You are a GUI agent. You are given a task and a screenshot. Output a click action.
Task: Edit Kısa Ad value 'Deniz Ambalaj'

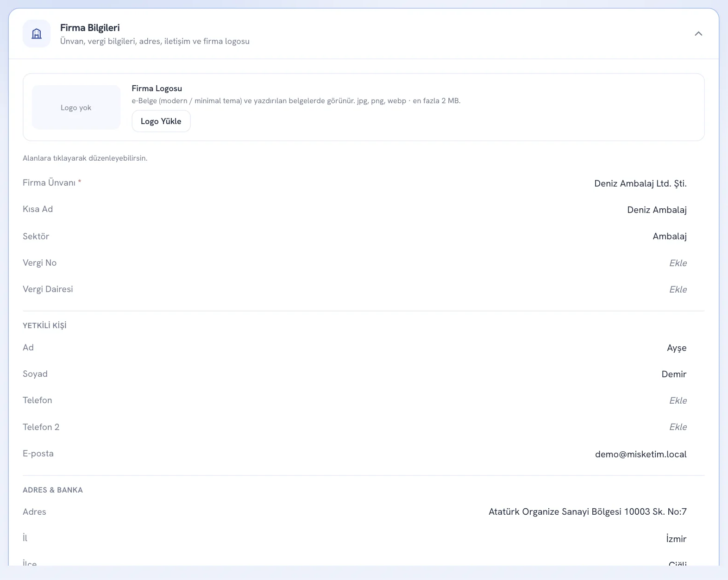coord(657,210)
